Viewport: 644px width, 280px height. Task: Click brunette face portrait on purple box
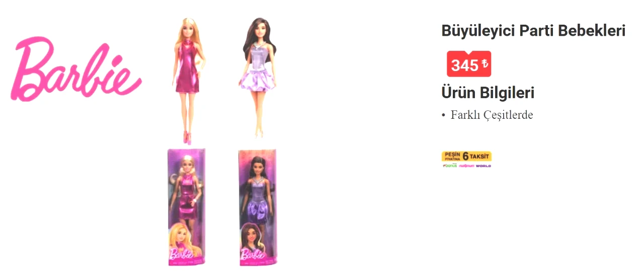point(253,235)
